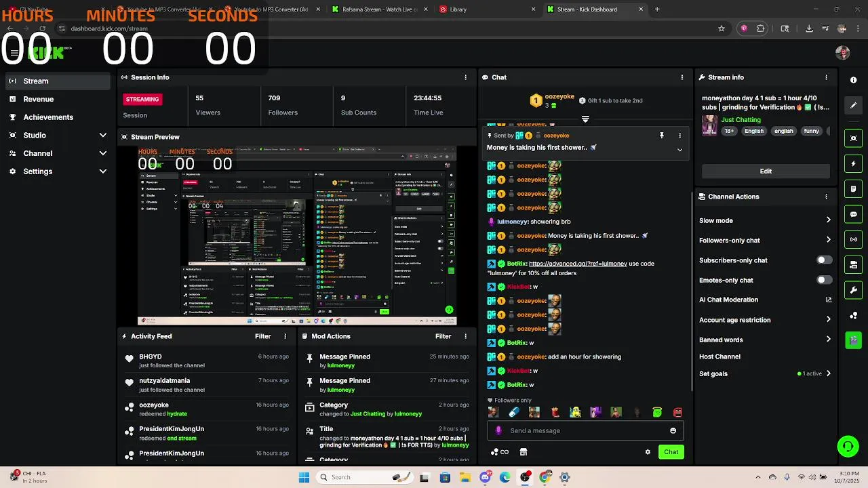Click the green Chat send button
Viewport: 868px width, 488px height.
(x=671, y=452)
